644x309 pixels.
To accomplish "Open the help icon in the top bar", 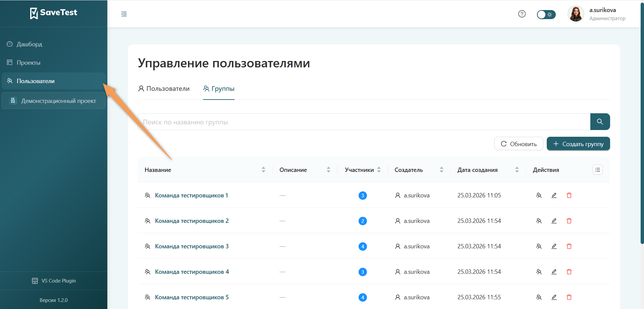I will 522,14.
